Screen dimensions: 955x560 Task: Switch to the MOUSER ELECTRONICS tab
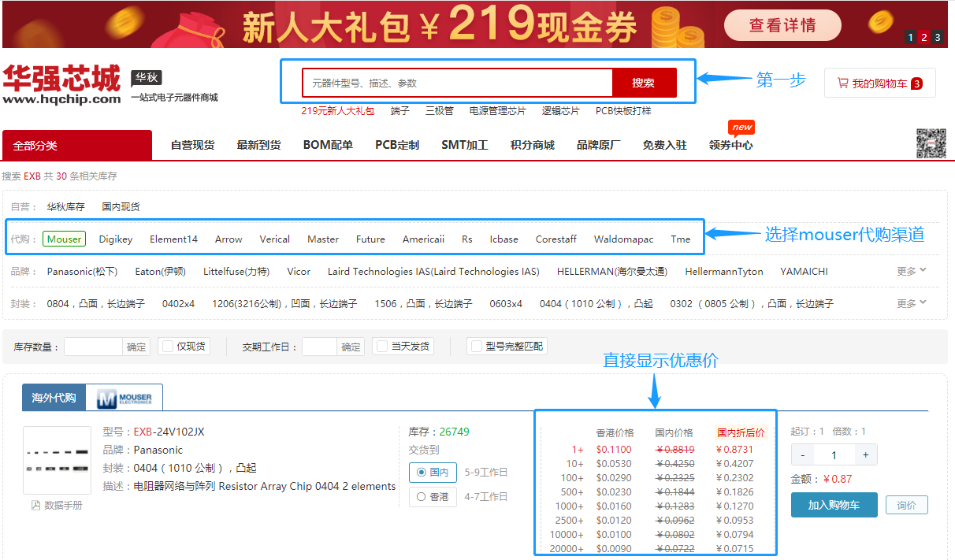pos(126,396)
